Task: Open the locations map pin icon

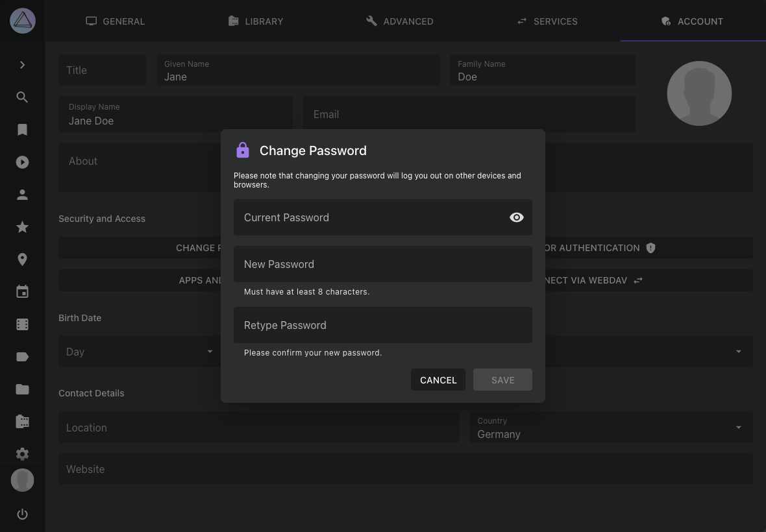Action: tap(22, 260)
